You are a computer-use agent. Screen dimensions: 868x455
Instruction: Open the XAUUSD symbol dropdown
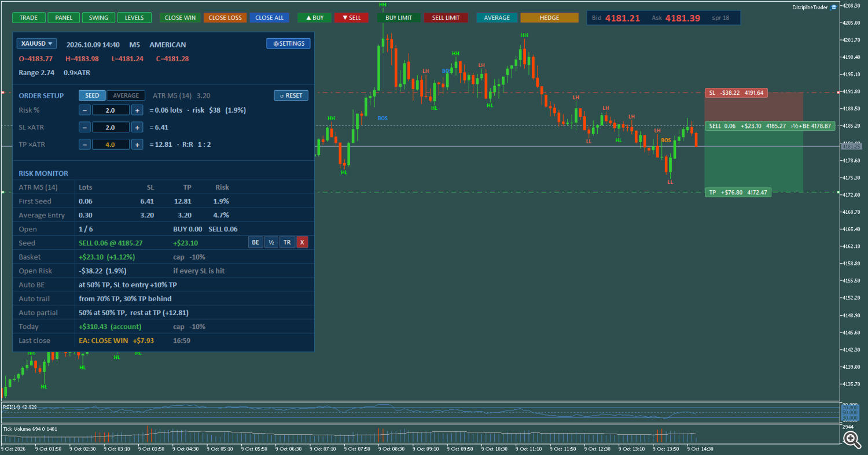tap(36, 43)
